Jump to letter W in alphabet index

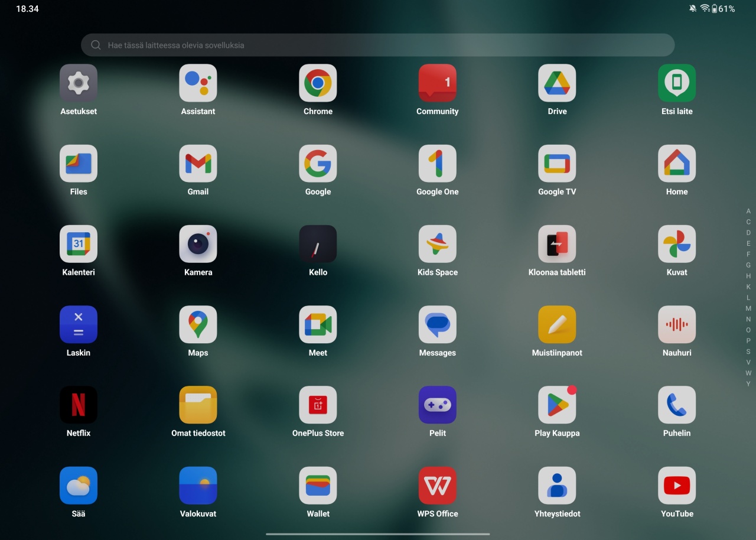[748, 373]
